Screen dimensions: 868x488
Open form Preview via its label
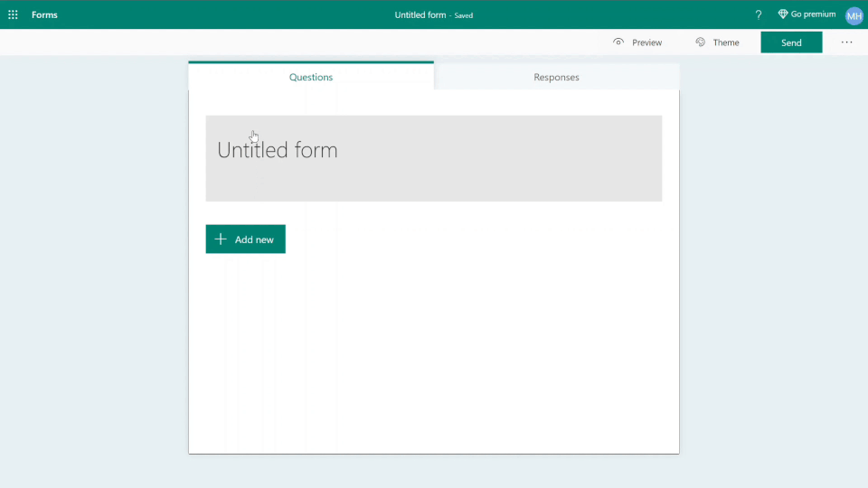(x=646, y=42)
